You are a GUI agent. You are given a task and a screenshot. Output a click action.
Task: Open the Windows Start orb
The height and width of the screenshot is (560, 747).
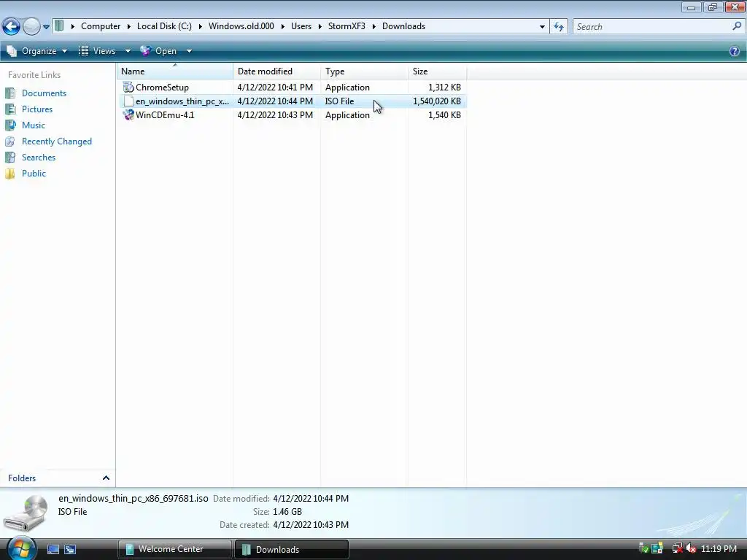(x=21, y=549)
